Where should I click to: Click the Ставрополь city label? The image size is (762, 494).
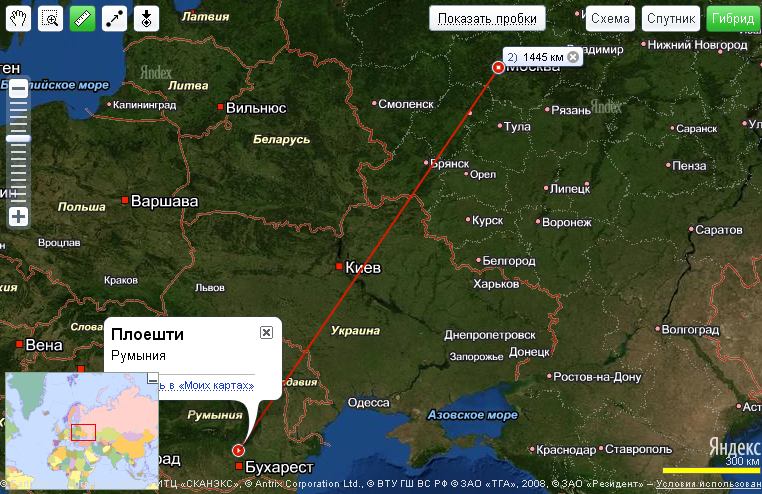click(638, 449)
